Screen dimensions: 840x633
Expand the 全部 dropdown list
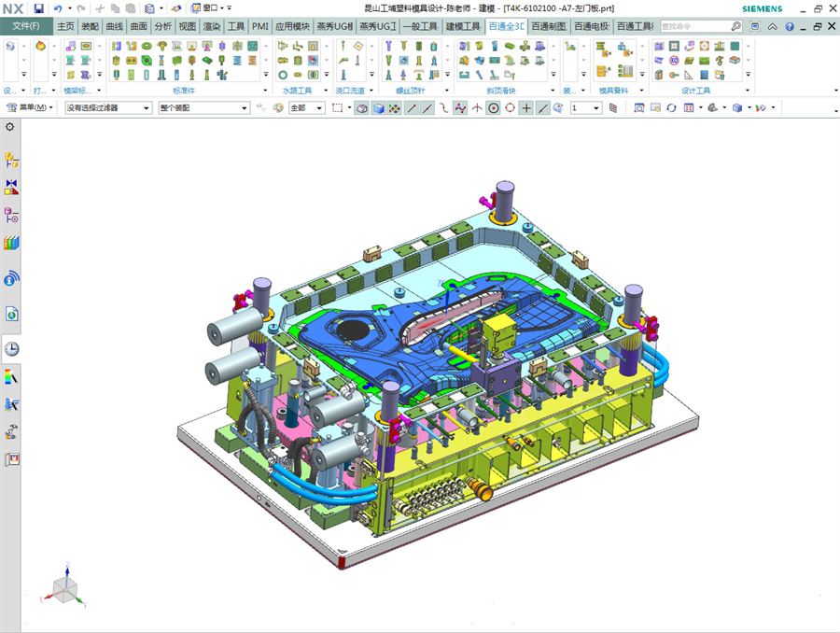306,108
